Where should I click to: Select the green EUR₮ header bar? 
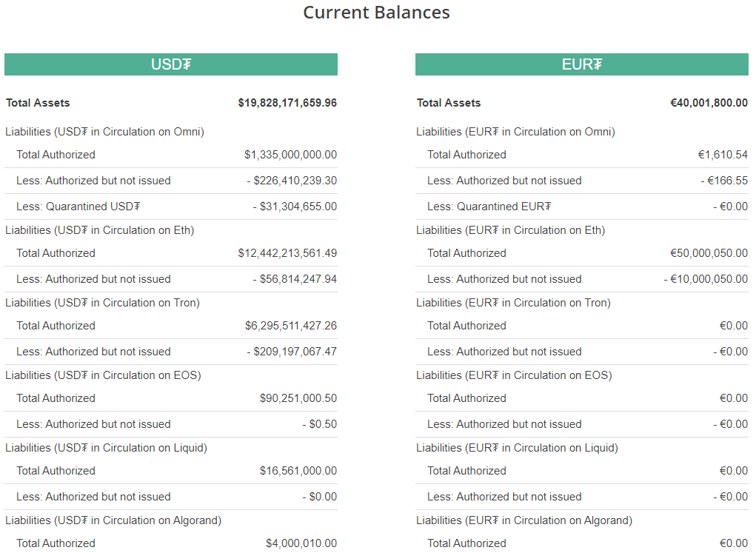[581, 64]
